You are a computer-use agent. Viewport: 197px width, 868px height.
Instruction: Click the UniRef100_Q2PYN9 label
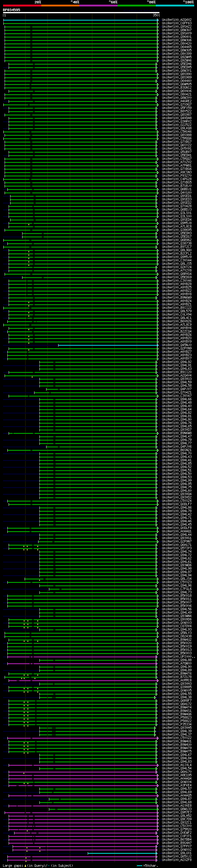pos(176,349)
